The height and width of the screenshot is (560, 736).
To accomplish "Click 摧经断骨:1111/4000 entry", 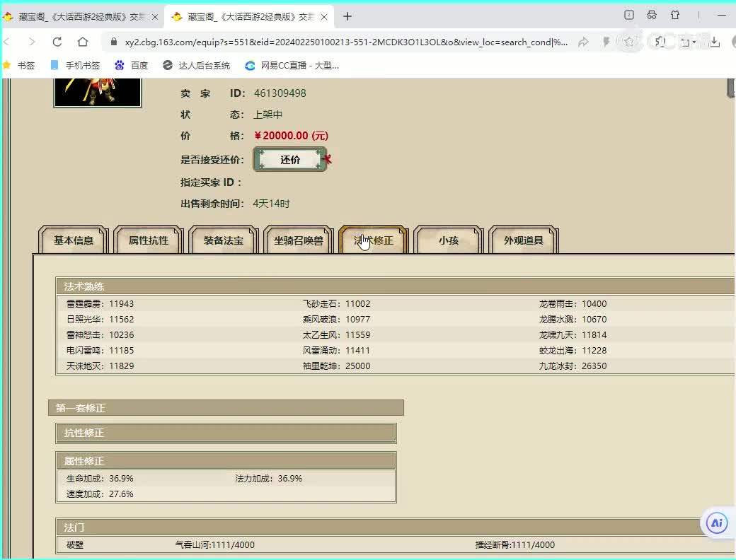I will coord(515,544).
